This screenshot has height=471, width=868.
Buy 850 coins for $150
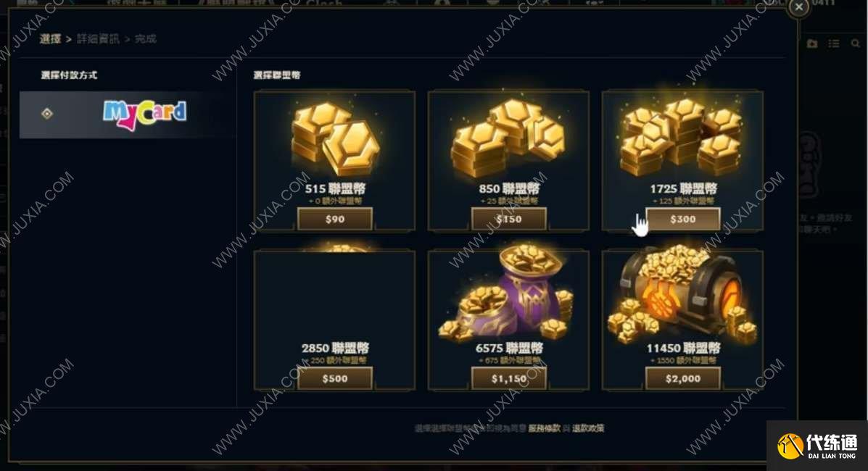pyautogui.click(x=509, y=219)
